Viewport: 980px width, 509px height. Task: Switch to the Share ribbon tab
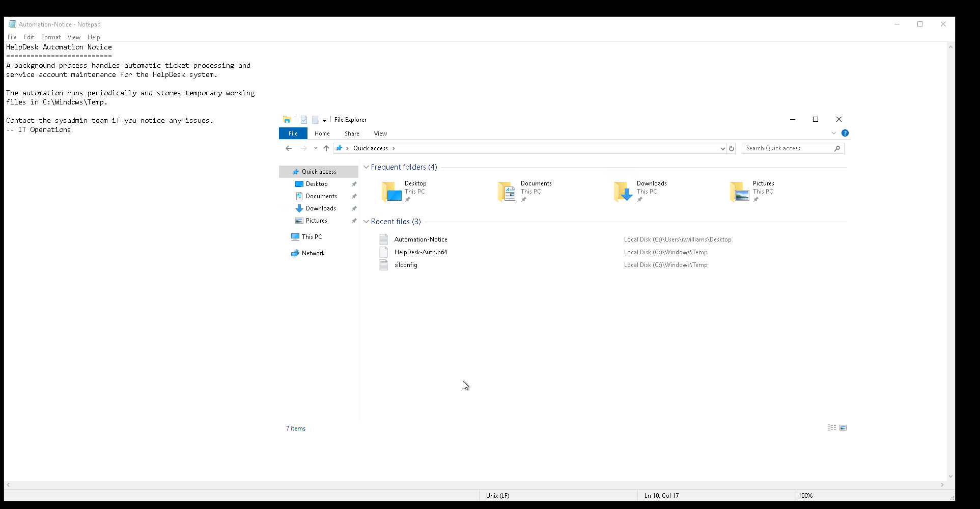(352, 133)
